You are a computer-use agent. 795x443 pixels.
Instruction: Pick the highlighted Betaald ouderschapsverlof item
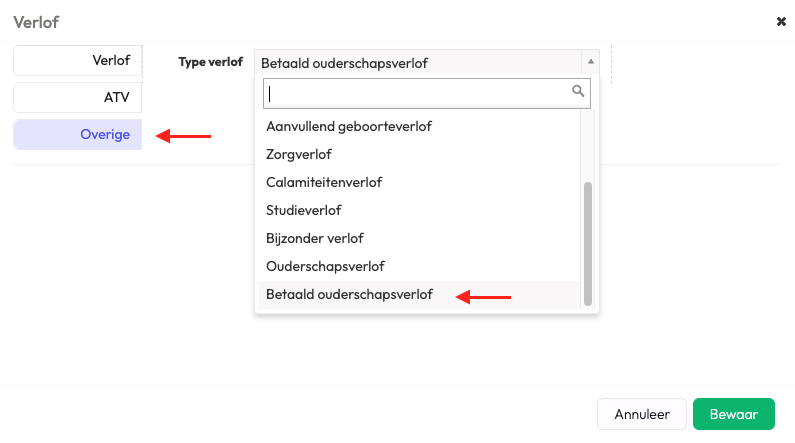click(x=349, y=294)
